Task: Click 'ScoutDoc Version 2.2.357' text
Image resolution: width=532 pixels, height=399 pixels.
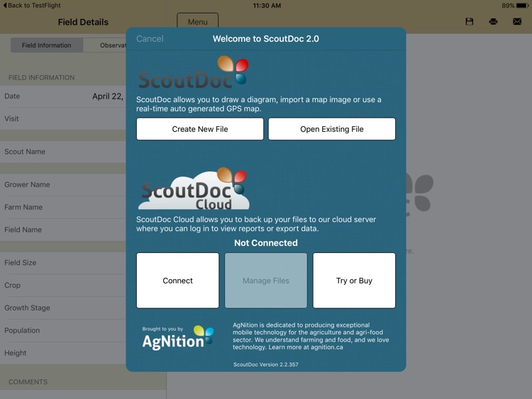Action: 266,364
